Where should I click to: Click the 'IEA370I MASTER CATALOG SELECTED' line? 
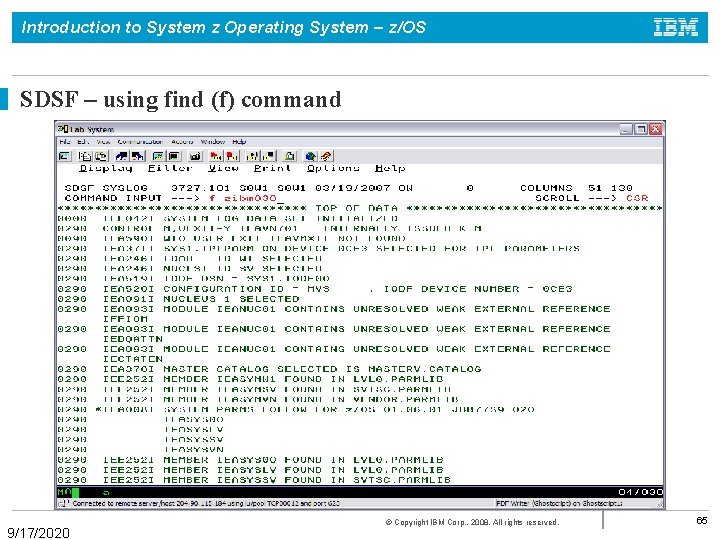click(270, 369)
